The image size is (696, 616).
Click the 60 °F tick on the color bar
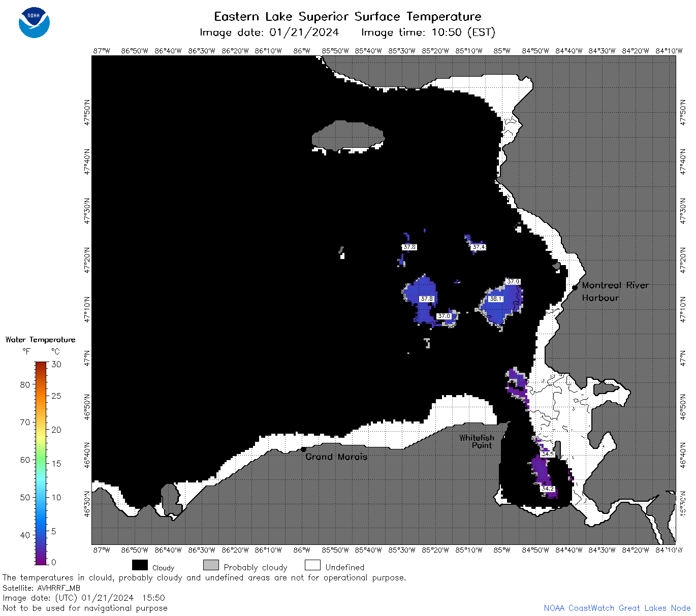[x=25, y=460]
